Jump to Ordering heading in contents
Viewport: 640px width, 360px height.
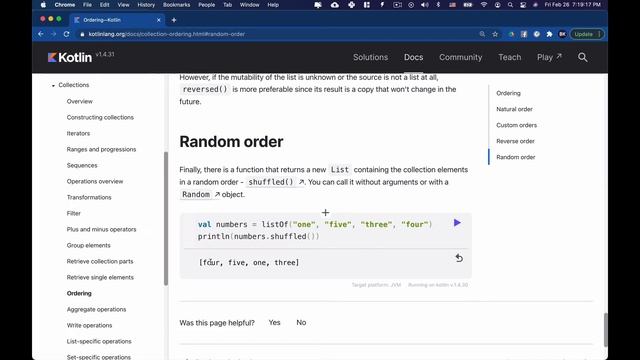pos(508,93)
